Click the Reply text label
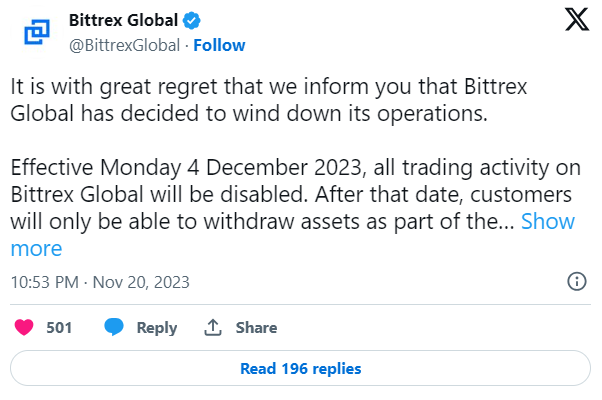The image size is (602, 400). point(157,327)
